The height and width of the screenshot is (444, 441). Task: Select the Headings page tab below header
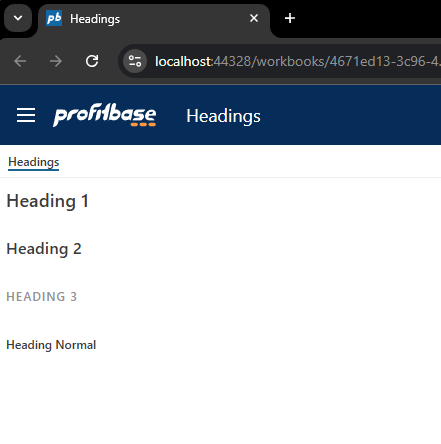click(34, 162)
